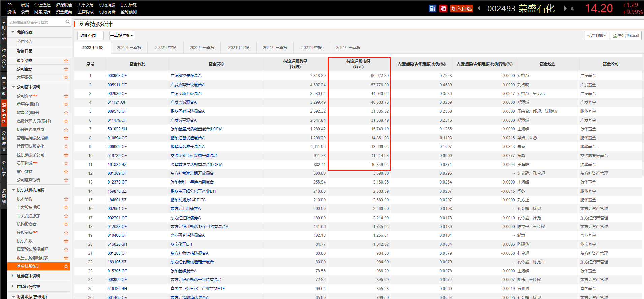This screenshot has height=299, width=644.
Task: Click the 时间排序 sort arrows button
Action: [x=596, y=36]
